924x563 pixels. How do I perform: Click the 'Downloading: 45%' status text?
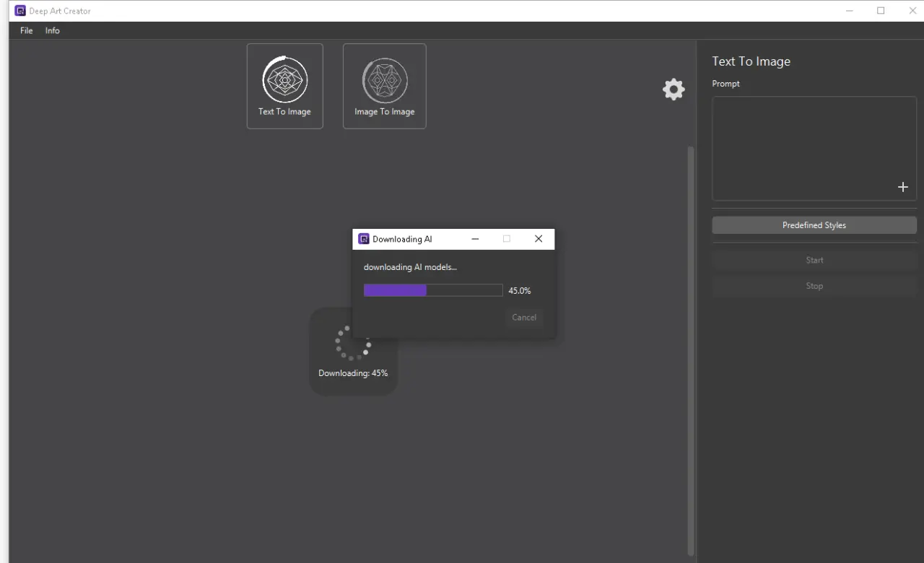(353, 373)
